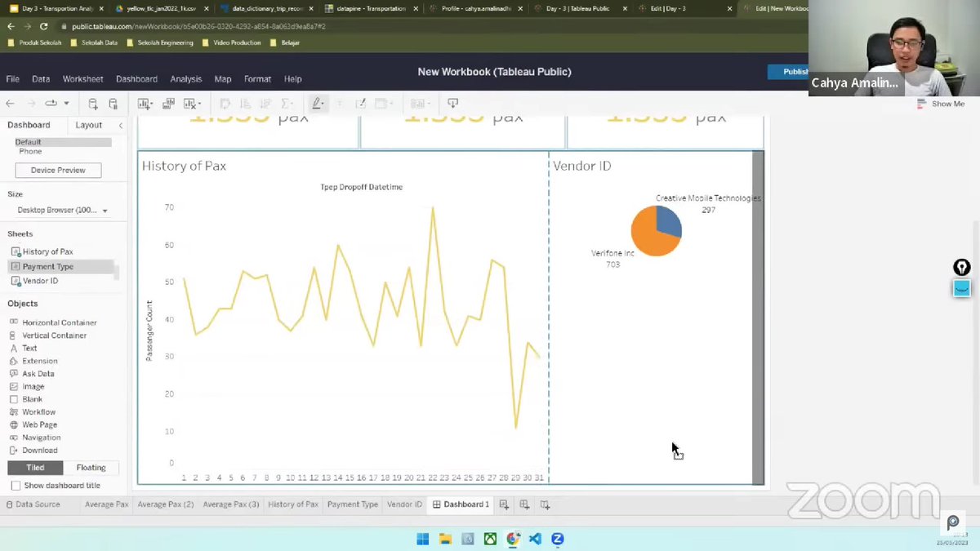Open the Worksheet menu
The height and width of the screenshot is (551, 980).
tap(82, 79)
